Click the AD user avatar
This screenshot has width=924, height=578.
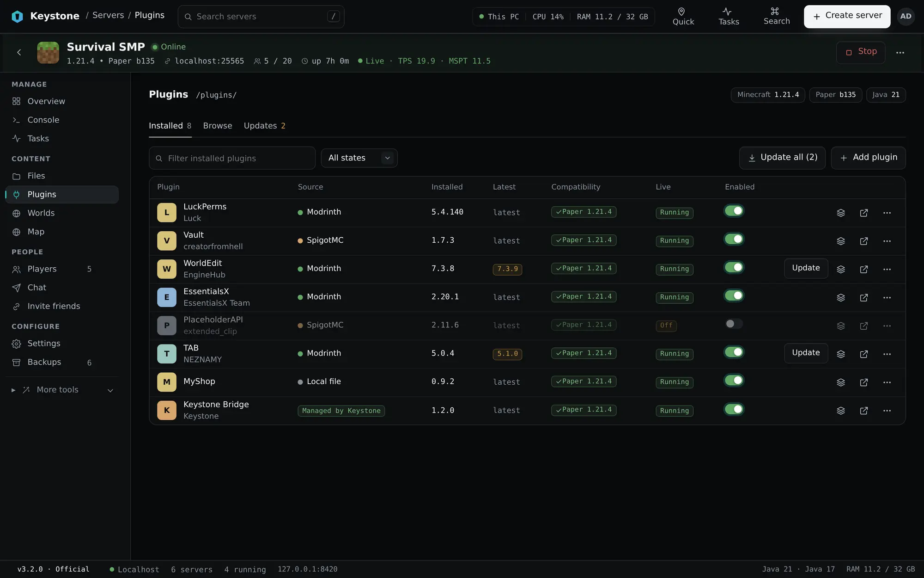tap(906, 16)
